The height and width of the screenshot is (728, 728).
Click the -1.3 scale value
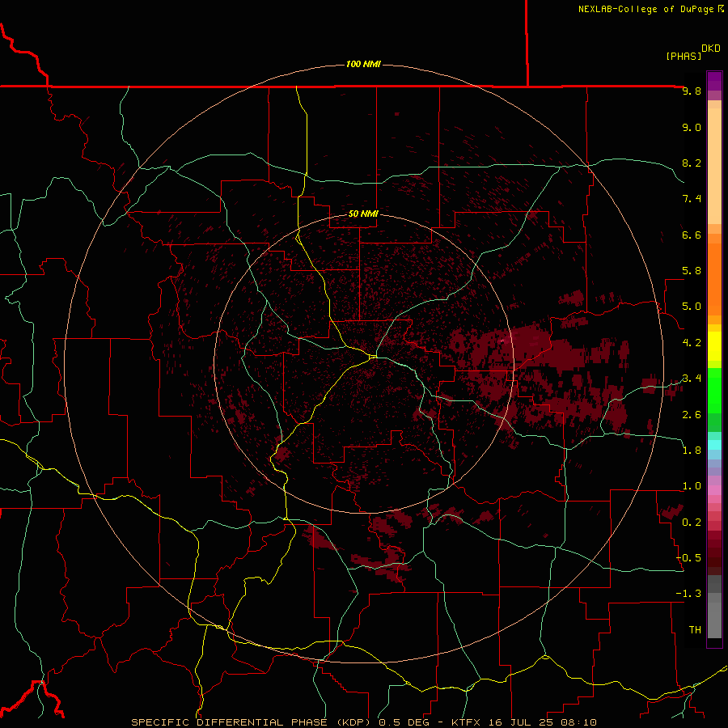click(688, 594)
